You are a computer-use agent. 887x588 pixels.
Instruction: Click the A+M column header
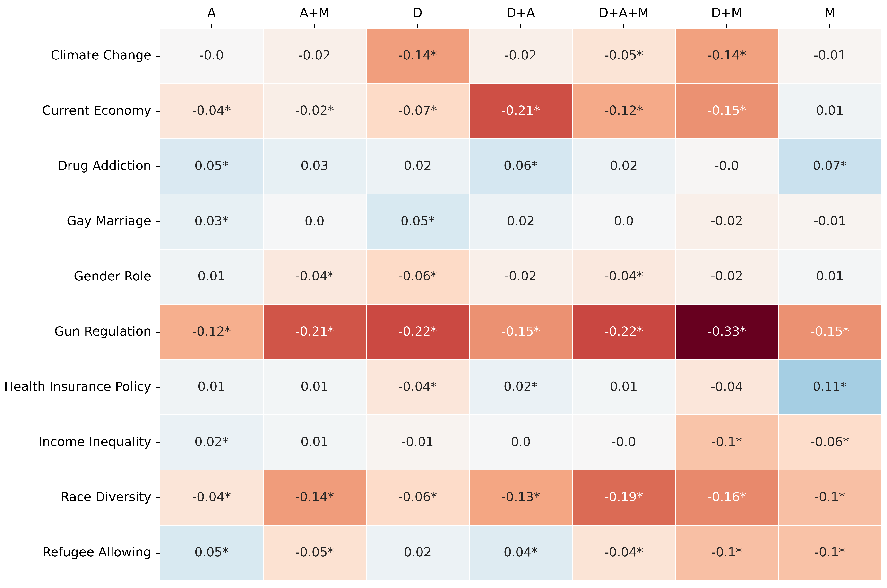click(314, 13)
